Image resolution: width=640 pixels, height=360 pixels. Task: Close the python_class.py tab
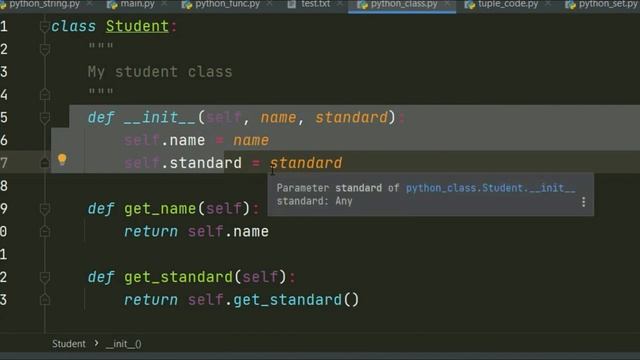tap(447, 4)
